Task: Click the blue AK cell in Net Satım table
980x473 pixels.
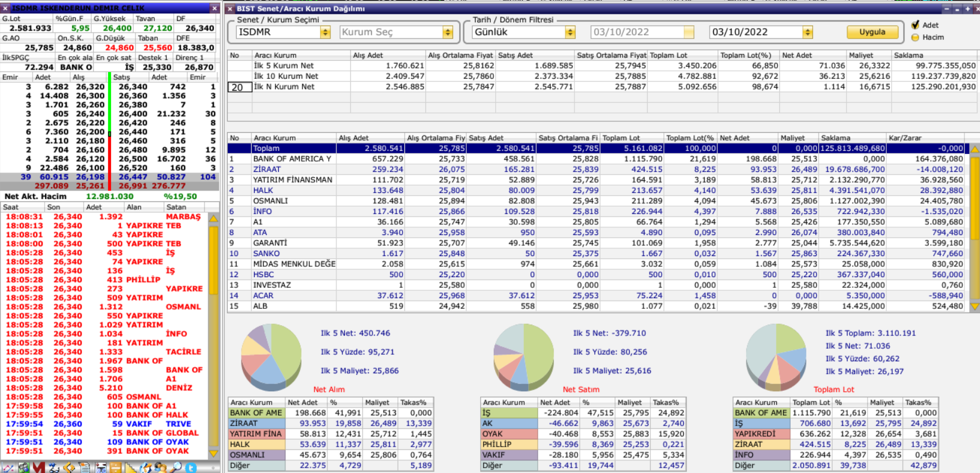Action: pyautogui.click(x=508, y=424)
